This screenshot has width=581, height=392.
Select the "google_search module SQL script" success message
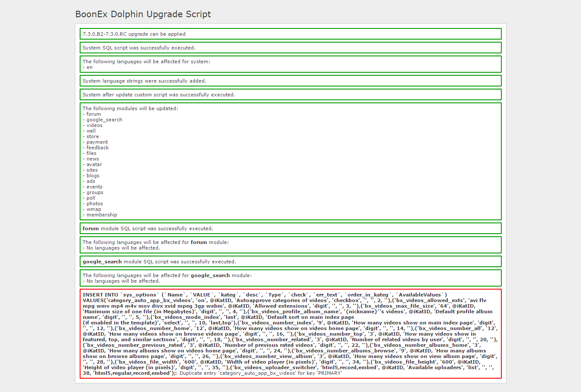click(159, 262)
